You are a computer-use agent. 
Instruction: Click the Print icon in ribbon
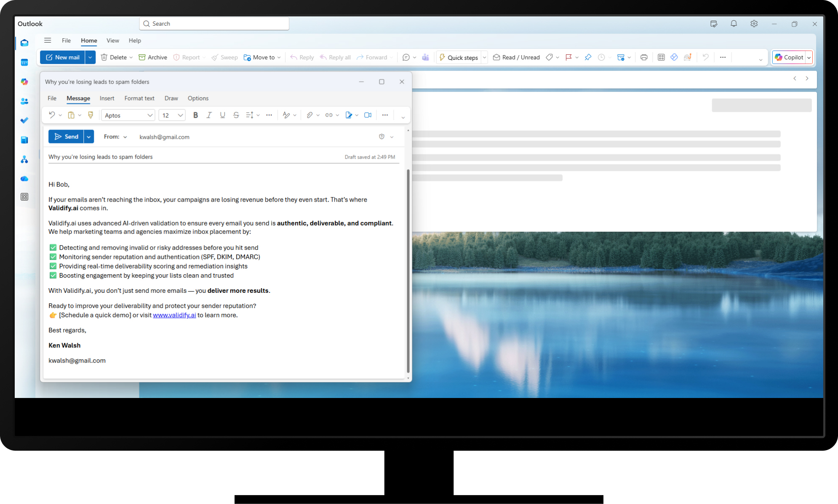pos(644,57)
